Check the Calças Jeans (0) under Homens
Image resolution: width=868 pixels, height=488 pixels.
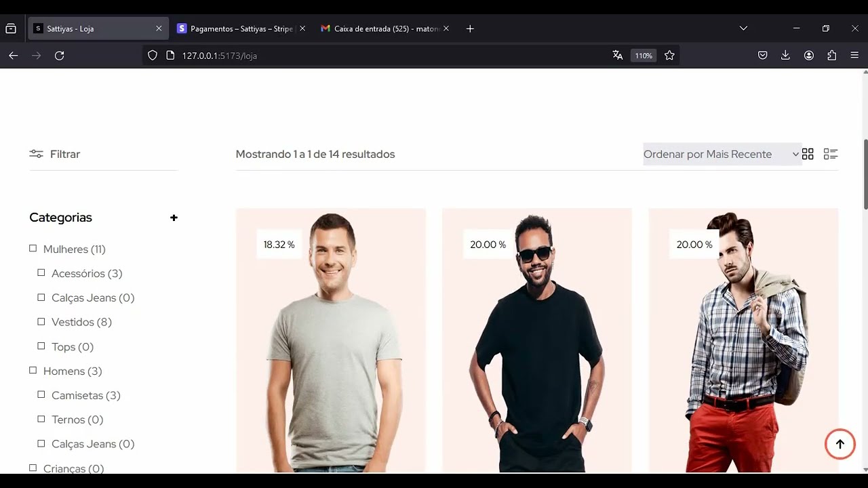pos(41,444)
